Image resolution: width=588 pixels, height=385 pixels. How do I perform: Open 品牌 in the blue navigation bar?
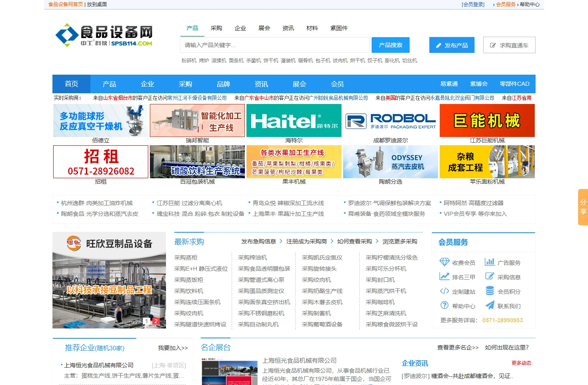(x=223, y=84)
